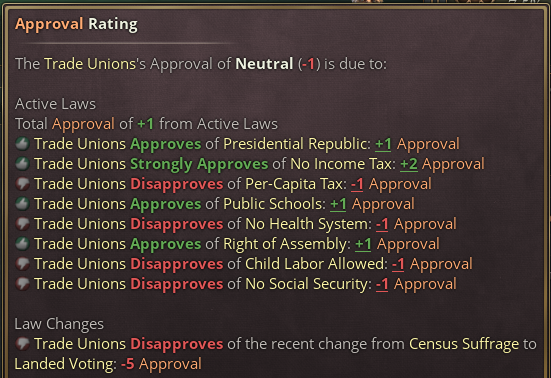The image size is (551, 378).
Task: Click the thumbs-up icon beside Public Schools
Action: coord(22,204)
